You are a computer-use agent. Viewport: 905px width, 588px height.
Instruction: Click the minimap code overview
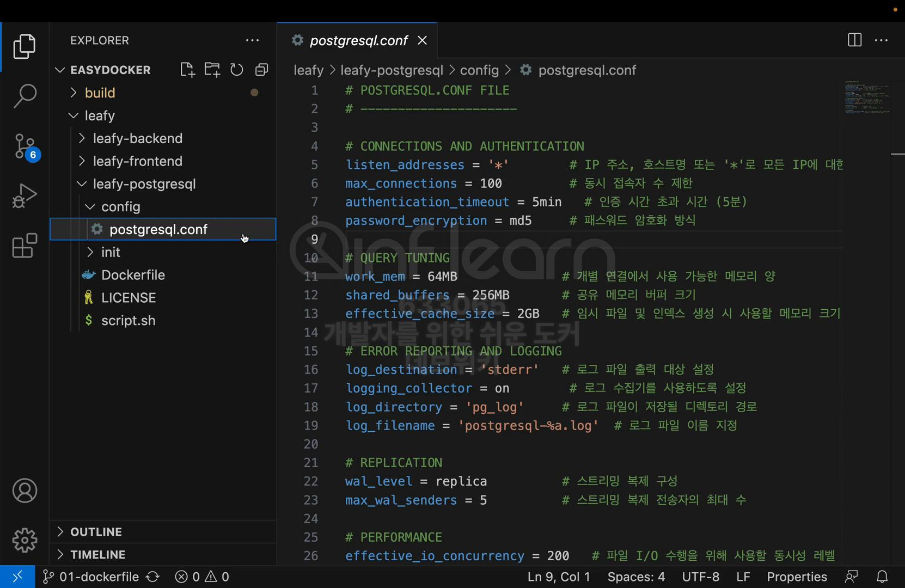tap(867, 97)
